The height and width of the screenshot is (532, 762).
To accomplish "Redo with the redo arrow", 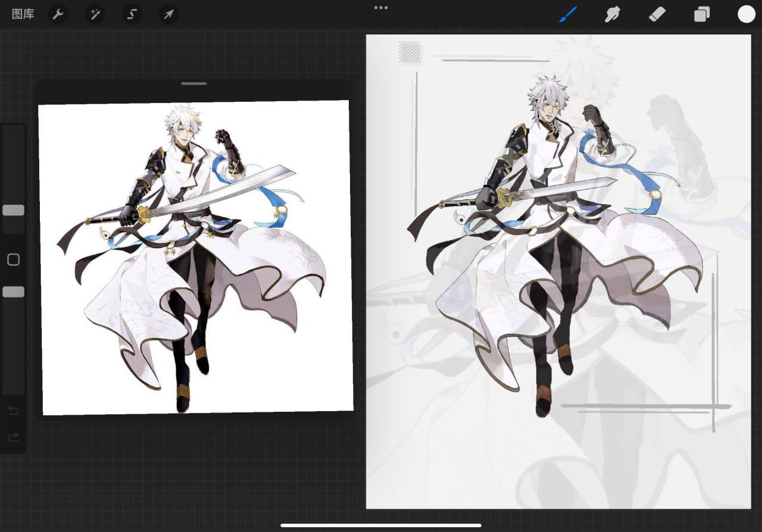I will click(x=13, y=437).
